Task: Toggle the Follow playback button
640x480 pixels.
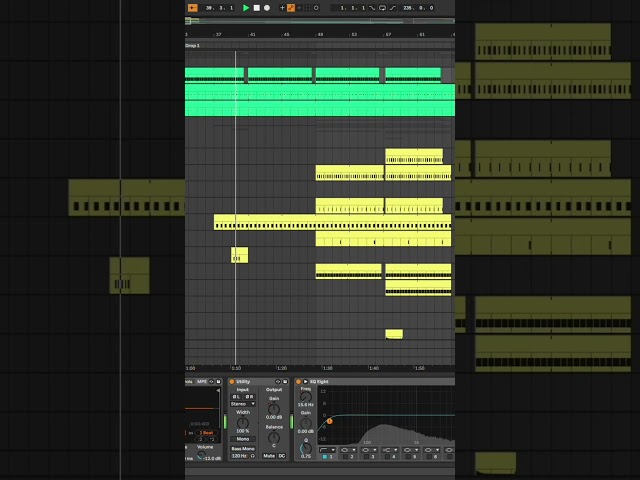Action: coord(192,8)
